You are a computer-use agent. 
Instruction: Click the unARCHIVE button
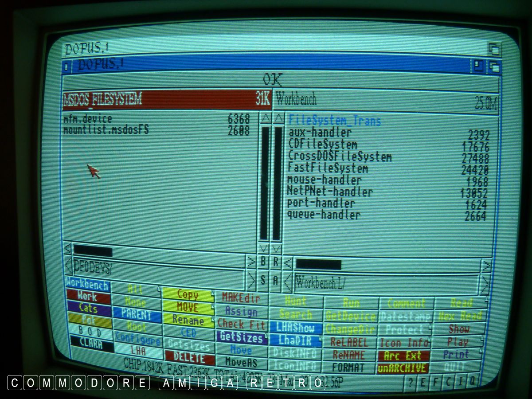[403, 368]
